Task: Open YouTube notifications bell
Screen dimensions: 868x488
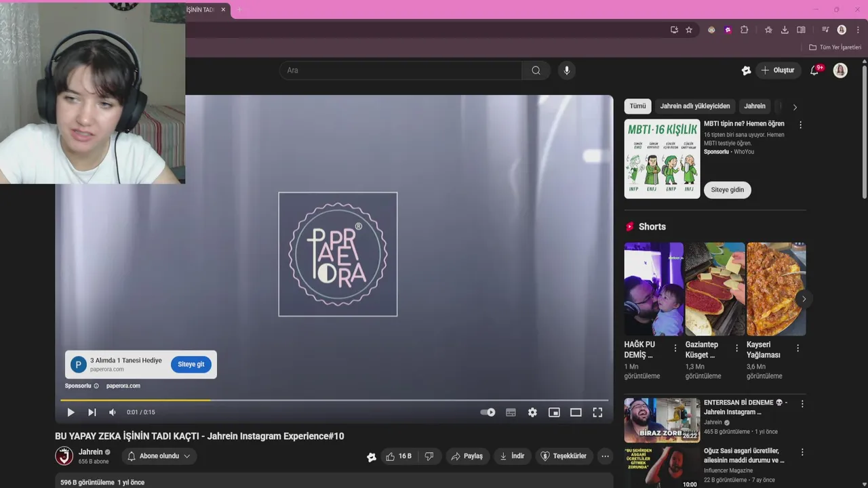Action: coord(815,70)
